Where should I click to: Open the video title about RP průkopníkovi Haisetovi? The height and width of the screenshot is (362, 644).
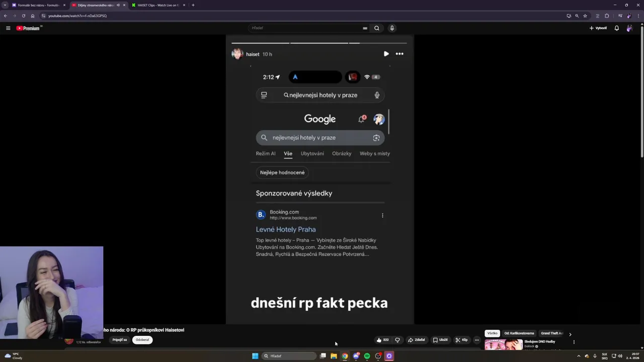click(x=144, y=330)
